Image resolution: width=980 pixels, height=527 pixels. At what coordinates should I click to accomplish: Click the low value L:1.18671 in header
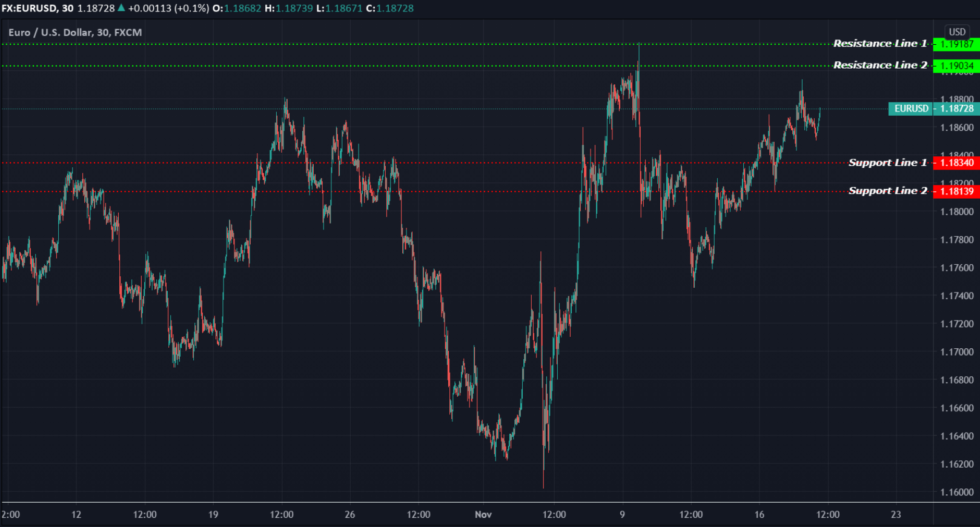pos(340,8)
